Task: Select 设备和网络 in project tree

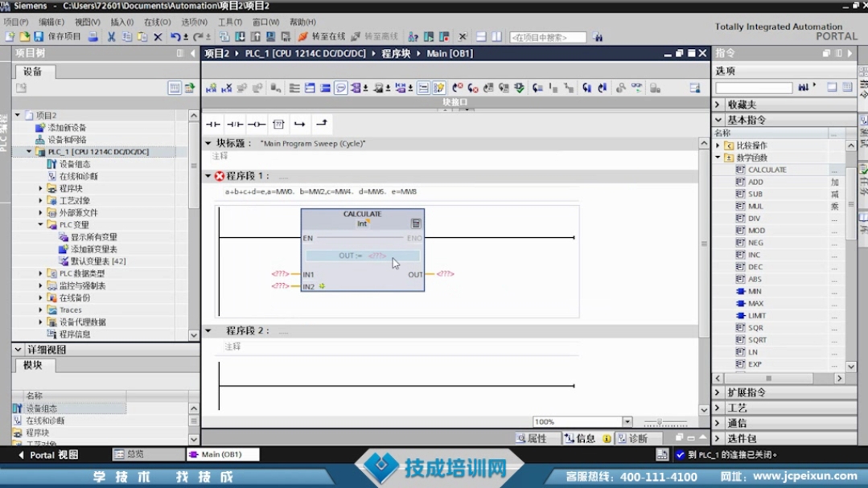Action: 67,140
